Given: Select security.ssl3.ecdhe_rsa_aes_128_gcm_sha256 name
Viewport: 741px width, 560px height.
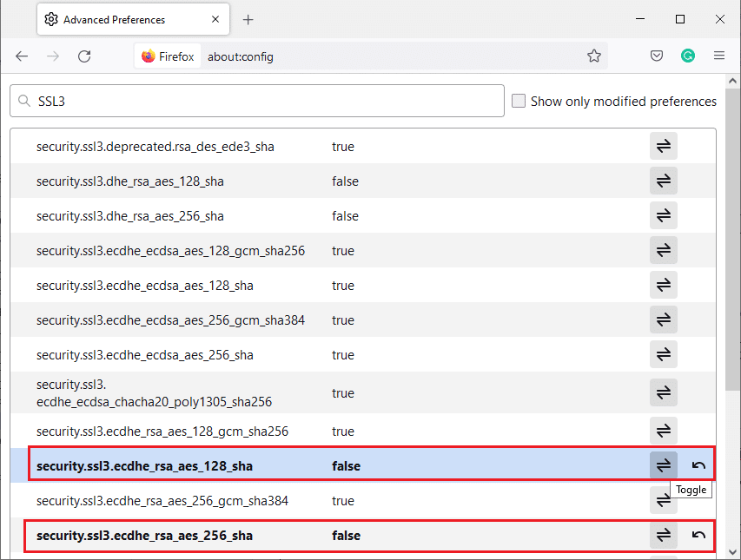Looking at the screenshot, I should point(162,432).
